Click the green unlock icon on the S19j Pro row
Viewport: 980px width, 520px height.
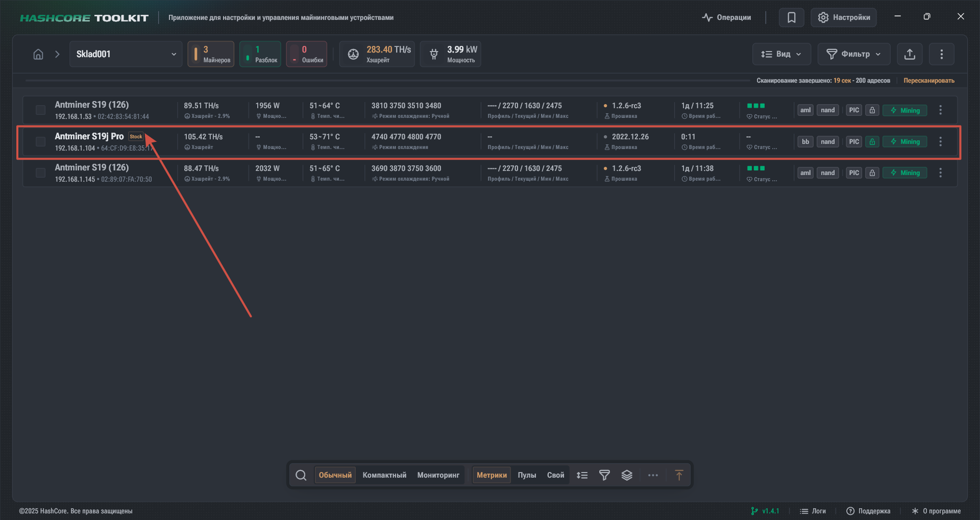tap(872, 142)
